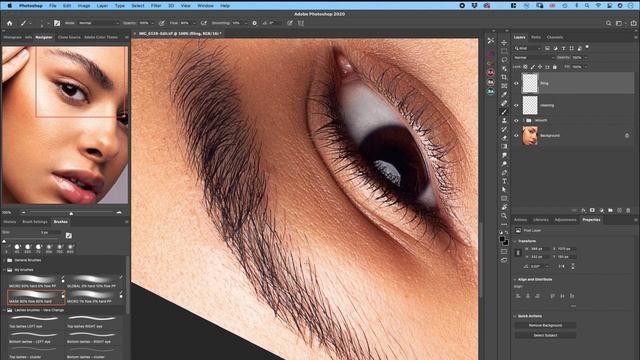640x360 pixels.
Task: Collapse the Transform section
Action: point(515,241)
